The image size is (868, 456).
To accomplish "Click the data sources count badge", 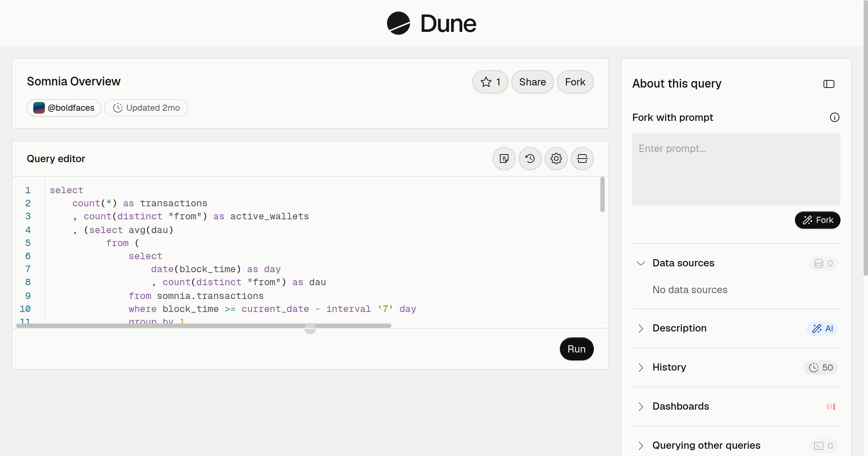I will (x=823, y=263).
